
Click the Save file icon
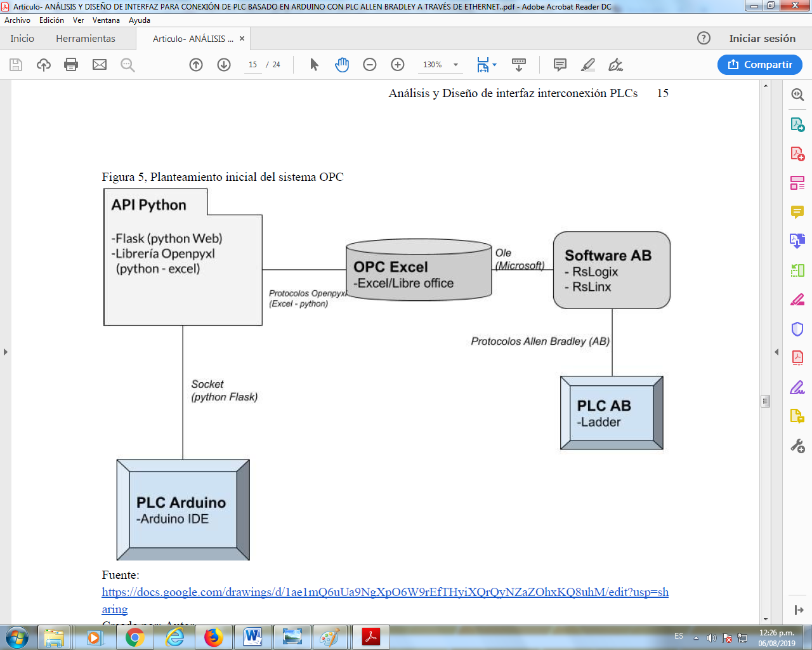pos(16,65)
